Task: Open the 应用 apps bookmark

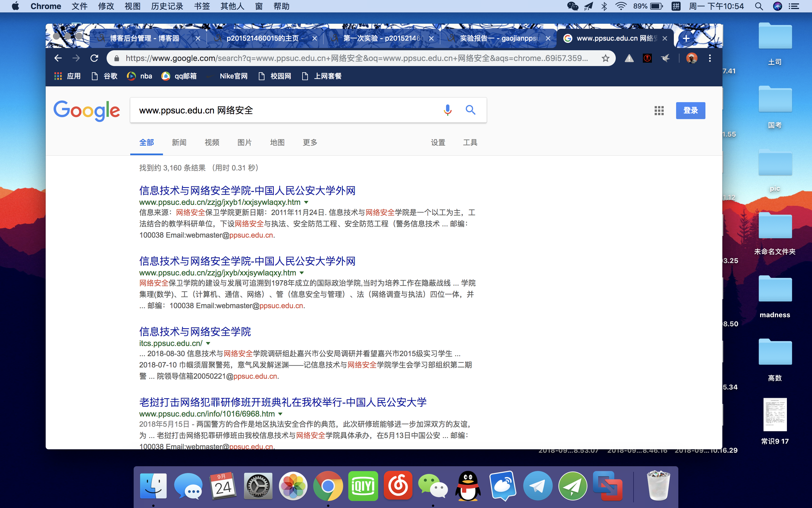Action: (67, 76)
